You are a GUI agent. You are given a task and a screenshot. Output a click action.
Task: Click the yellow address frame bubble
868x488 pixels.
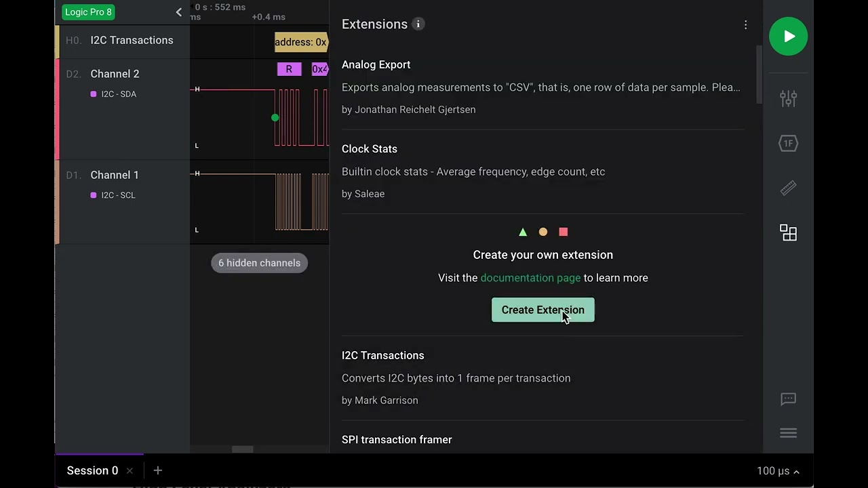point(301,42)
